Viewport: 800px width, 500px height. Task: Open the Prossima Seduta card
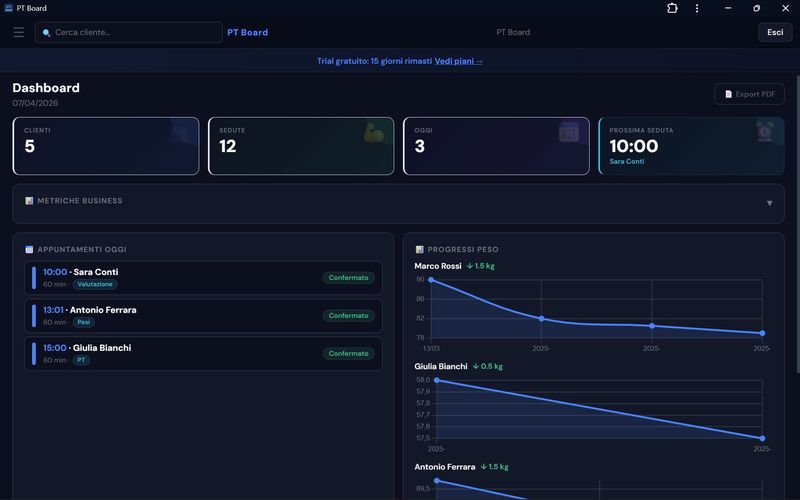click(691, 146)
